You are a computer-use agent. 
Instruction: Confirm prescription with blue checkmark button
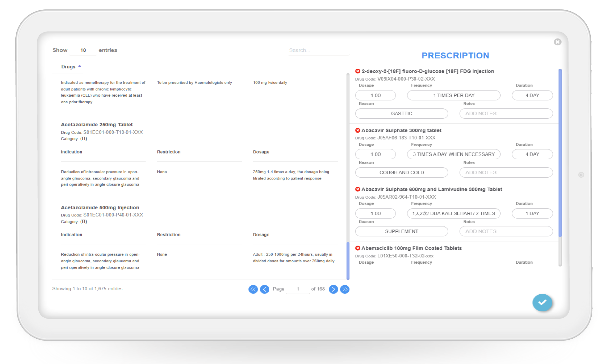[542, 302]
